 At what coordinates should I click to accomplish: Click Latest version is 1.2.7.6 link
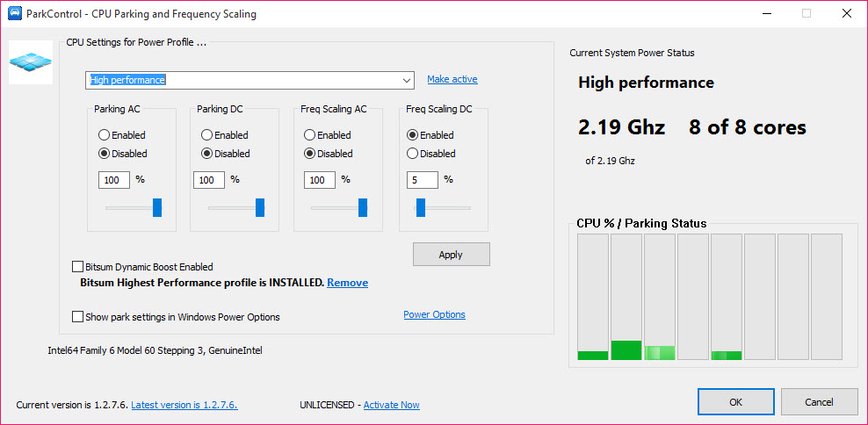click(x=184, y=405)
